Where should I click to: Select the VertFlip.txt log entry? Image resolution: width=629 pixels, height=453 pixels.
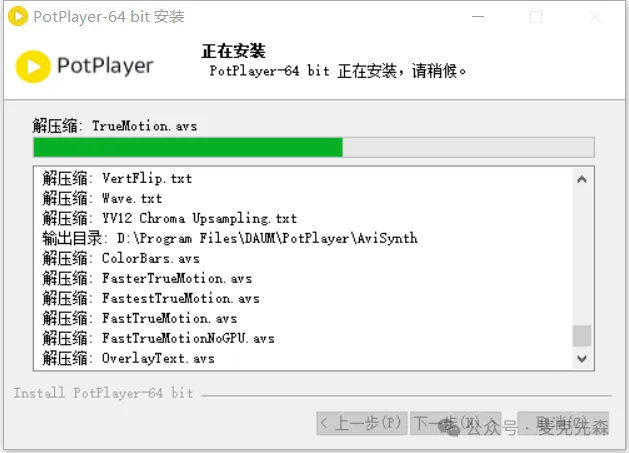tap(117, 178)
